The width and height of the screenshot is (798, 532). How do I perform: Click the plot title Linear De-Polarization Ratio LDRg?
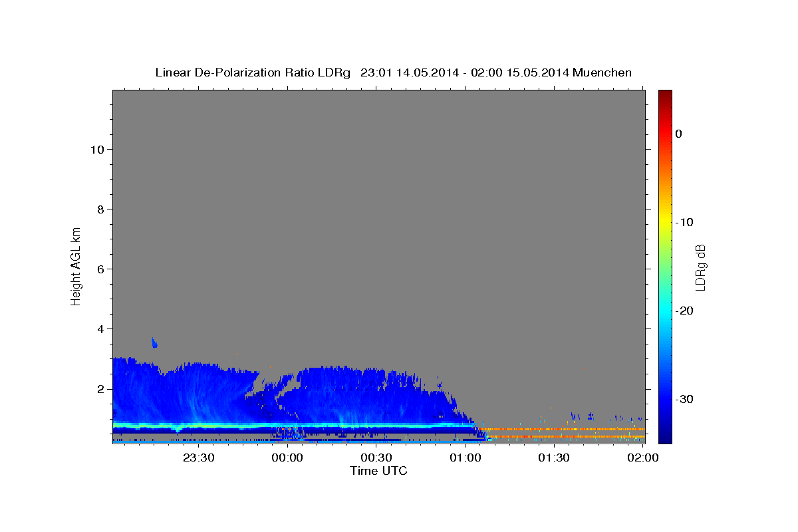pos(252,72)
